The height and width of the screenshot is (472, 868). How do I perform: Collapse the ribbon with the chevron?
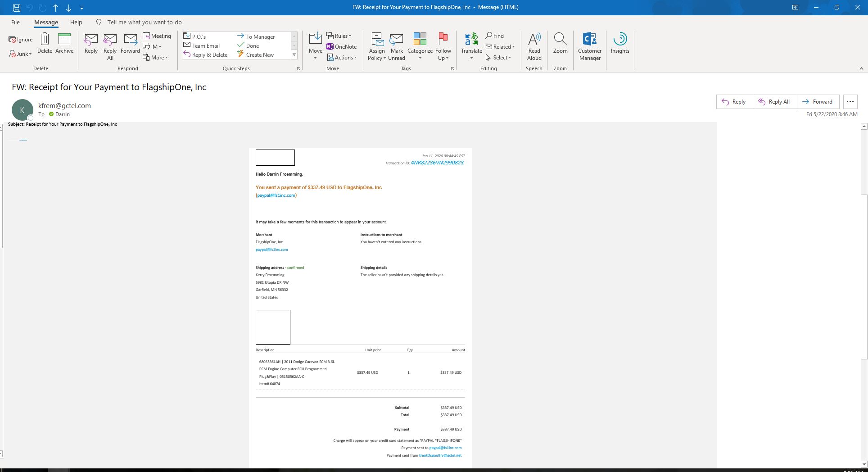tap(861, 68)
